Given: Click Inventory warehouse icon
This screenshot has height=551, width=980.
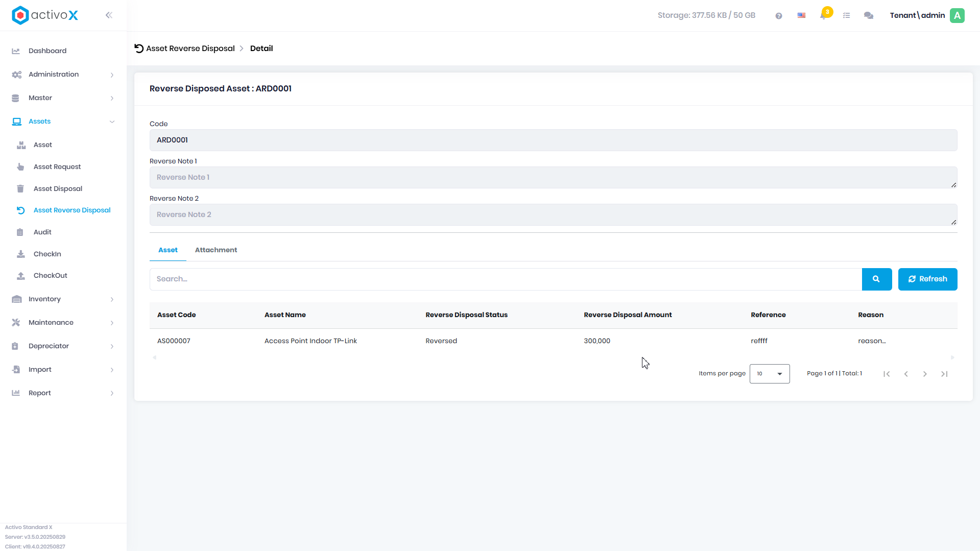Looking at the screenshot, I should (16, 299).
